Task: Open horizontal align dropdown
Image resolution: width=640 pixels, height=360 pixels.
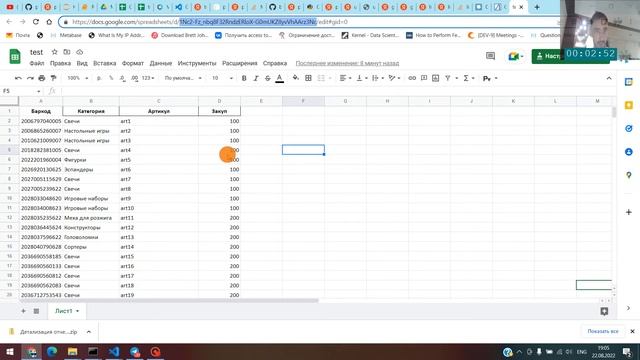Action: pyautogui.click(x=345, y=78)
